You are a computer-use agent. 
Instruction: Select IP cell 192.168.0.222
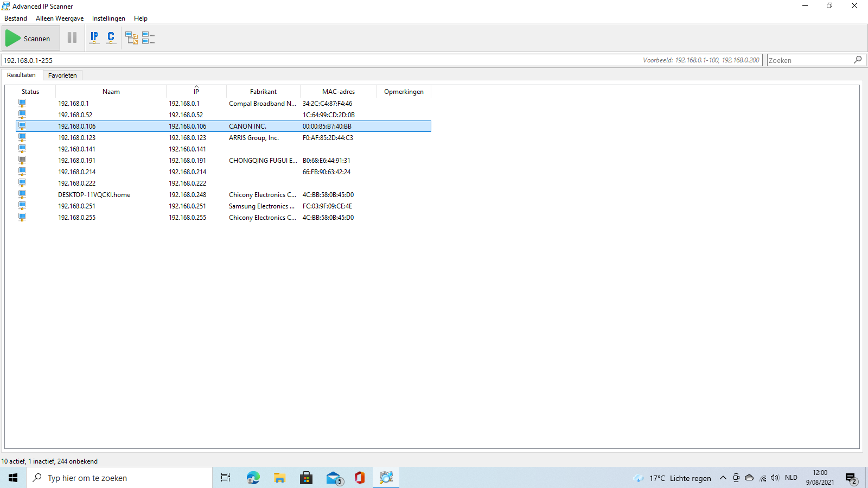[187, 183]
